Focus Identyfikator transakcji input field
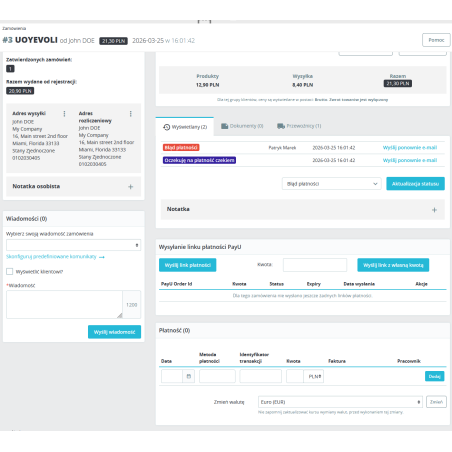Screen dimensions: 452x452 (x=261, y=376)
